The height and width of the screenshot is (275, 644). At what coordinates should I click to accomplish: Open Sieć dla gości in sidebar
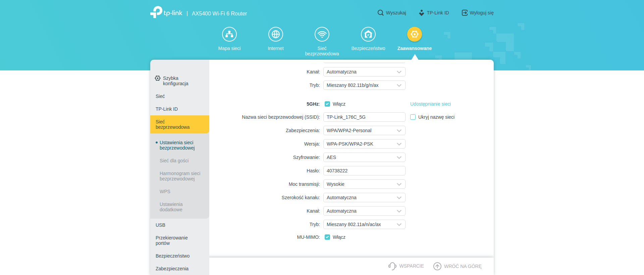[174, 161]
